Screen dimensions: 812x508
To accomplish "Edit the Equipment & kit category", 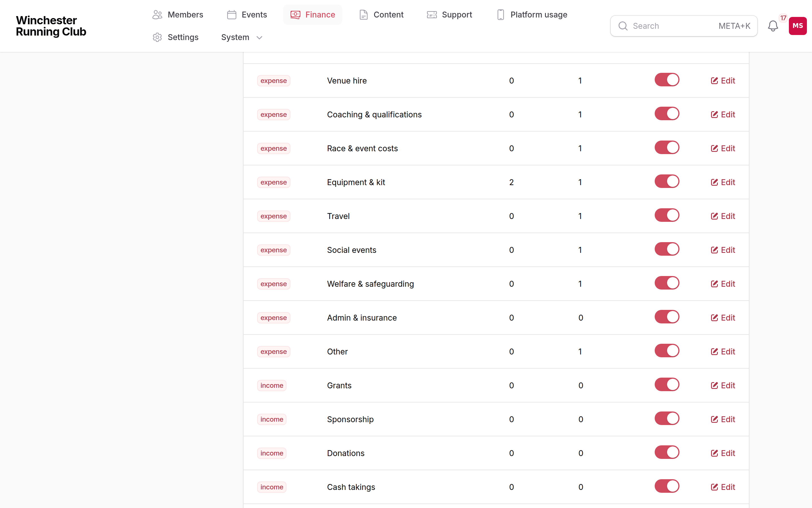I will point(723,182).
